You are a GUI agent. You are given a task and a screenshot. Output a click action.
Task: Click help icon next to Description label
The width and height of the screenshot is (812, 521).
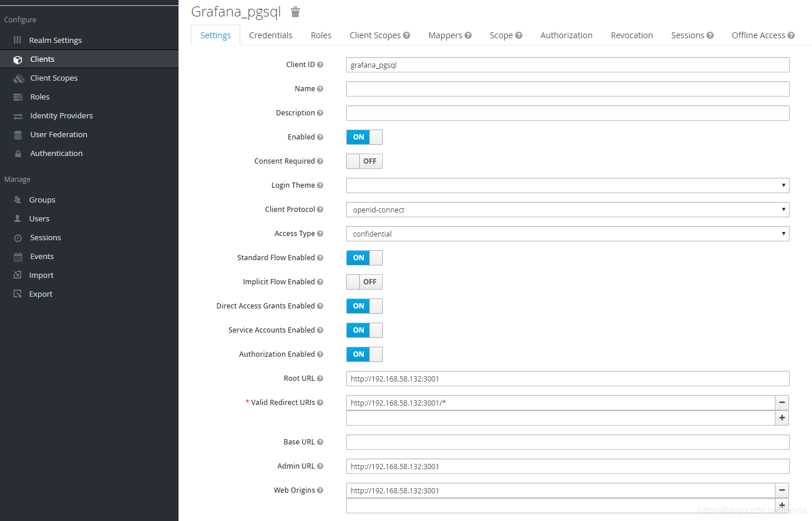[320, 113]
